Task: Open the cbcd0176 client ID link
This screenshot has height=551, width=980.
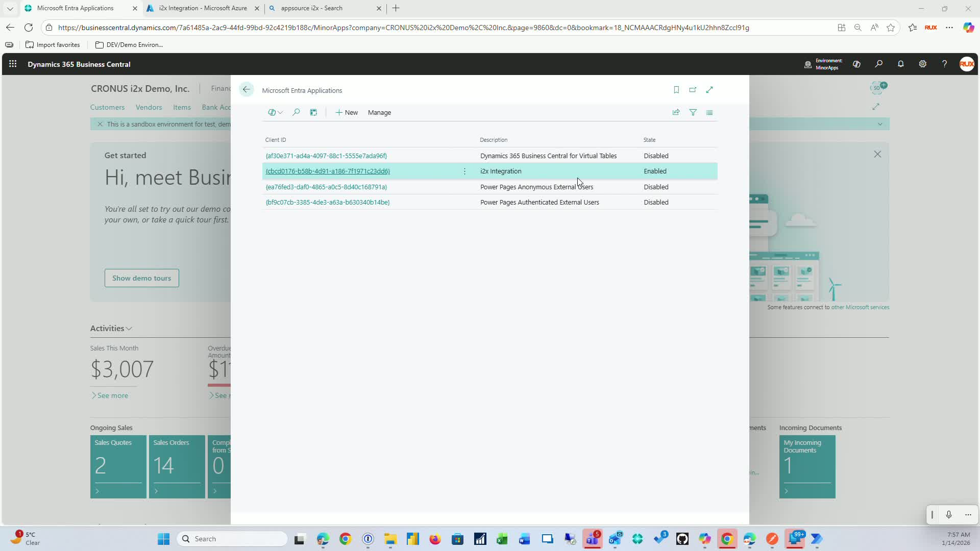Action: click(328, 171)
